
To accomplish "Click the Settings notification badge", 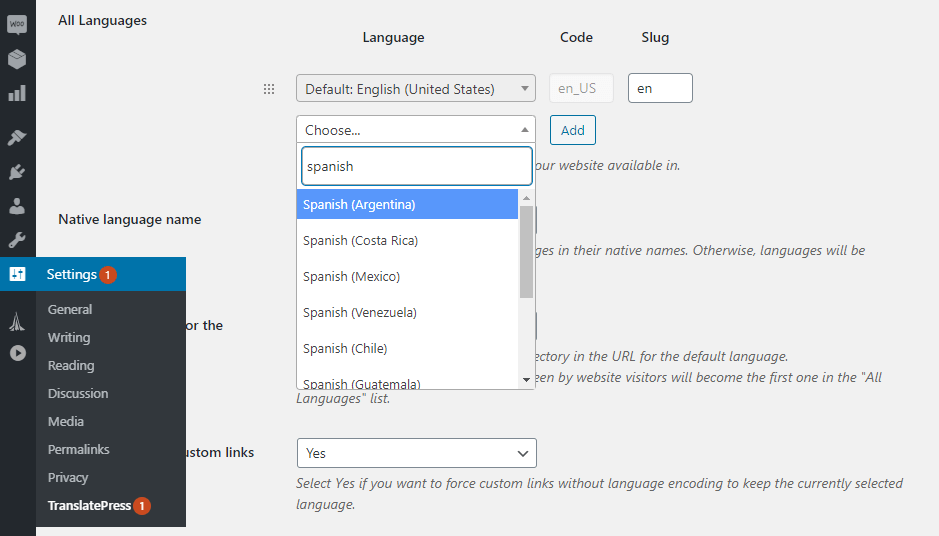I will (x=108, y=275).
